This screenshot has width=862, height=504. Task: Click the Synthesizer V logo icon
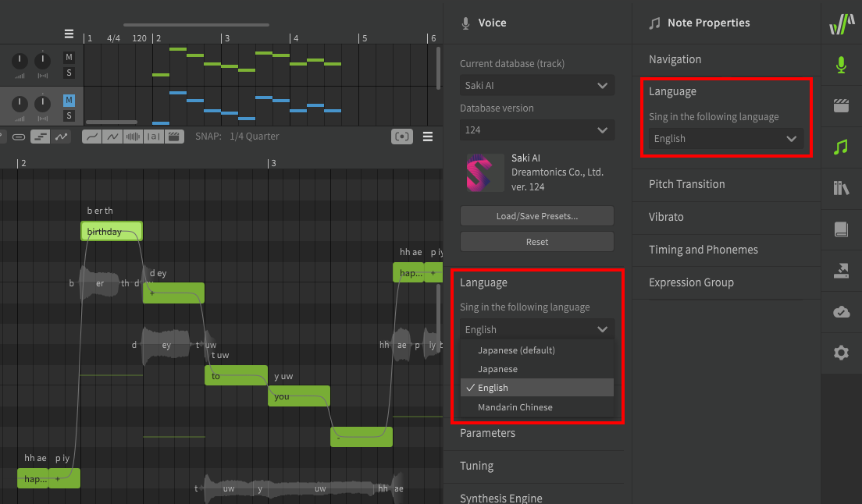click(842, 24)
